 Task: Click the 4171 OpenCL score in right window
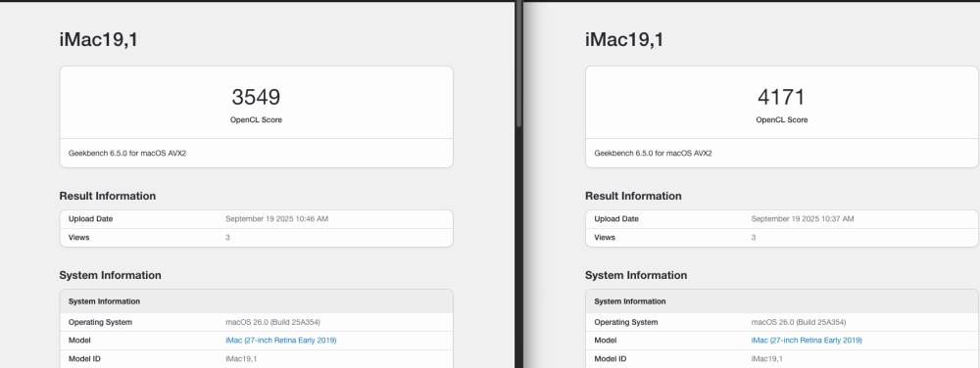[x=781, y=97]
